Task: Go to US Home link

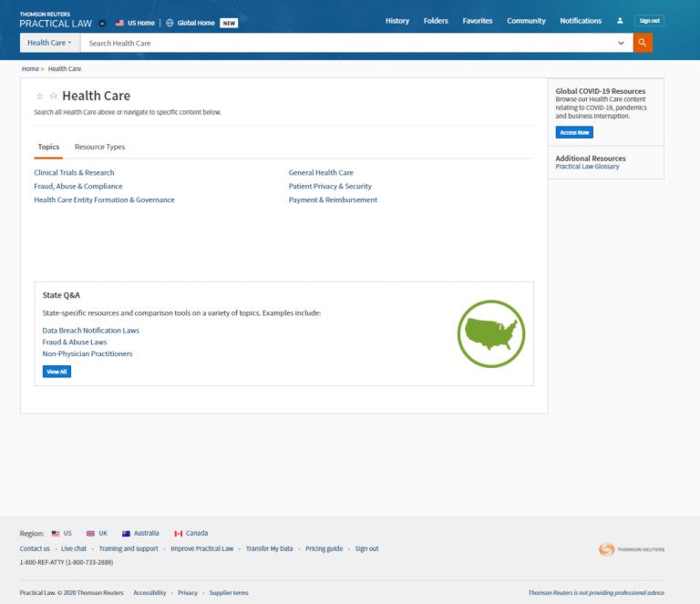Action: pyautogui.click(x=140, y=23)
